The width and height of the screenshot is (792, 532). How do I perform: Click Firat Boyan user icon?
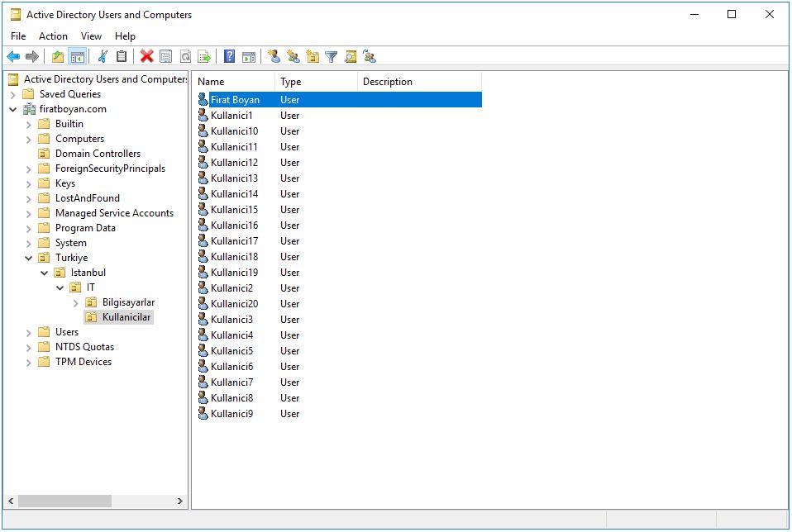[203, 99]
